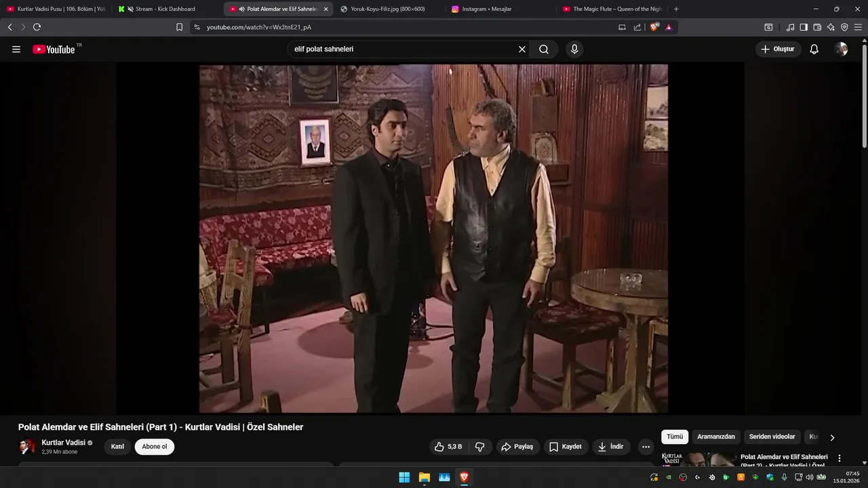Image resolution: width=868 pixels, height=488 pixels.
Task: Select the Tümü filter chip
Action: pyautogui.click(x=675, y=437)
